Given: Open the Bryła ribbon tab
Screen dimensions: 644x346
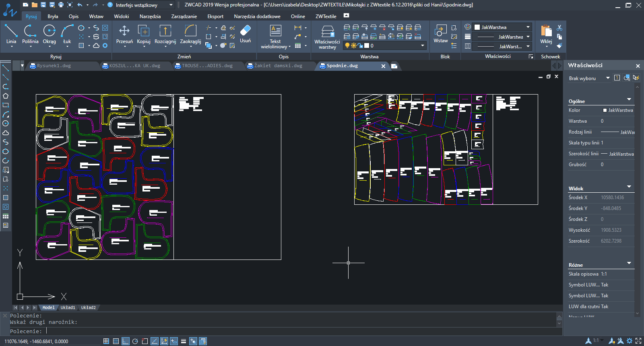Looking at the screenshot, I should tap(53, 16).
